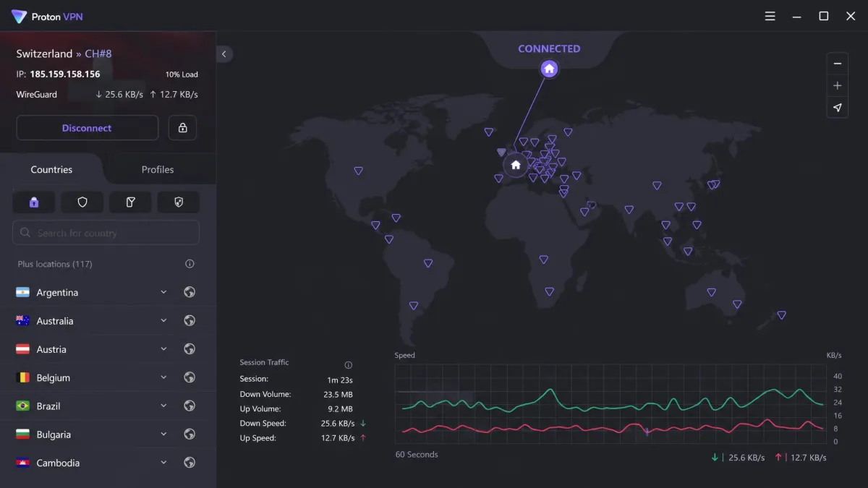Image resolution: width=868 pixels, height=488 pixels.
Task: Select the United States server marker
Action: (358, 171)
